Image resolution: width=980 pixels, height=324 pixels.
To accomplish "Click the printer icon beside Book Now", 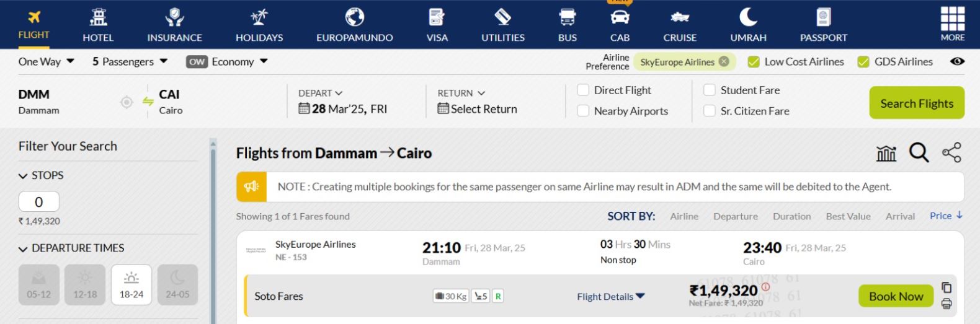I will [x=947, y=304].
